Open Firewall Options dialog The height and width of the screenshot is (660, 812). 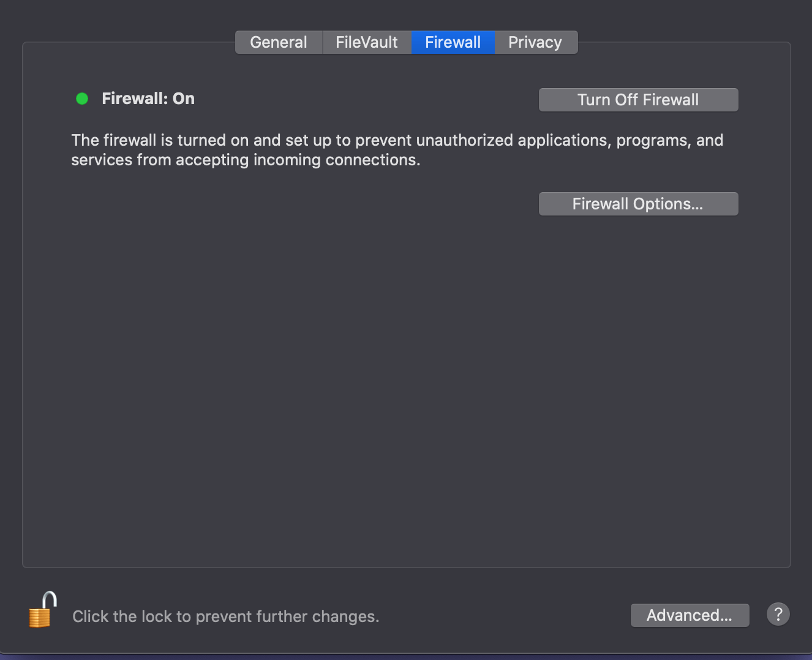tap(638, 204)
